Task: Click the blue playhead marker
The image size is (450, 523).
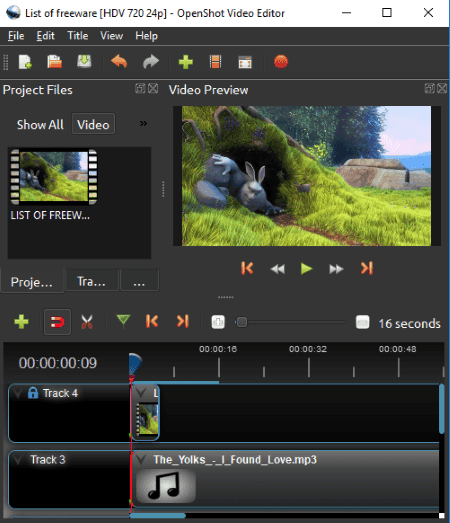Action: click(x=135, y=365)
